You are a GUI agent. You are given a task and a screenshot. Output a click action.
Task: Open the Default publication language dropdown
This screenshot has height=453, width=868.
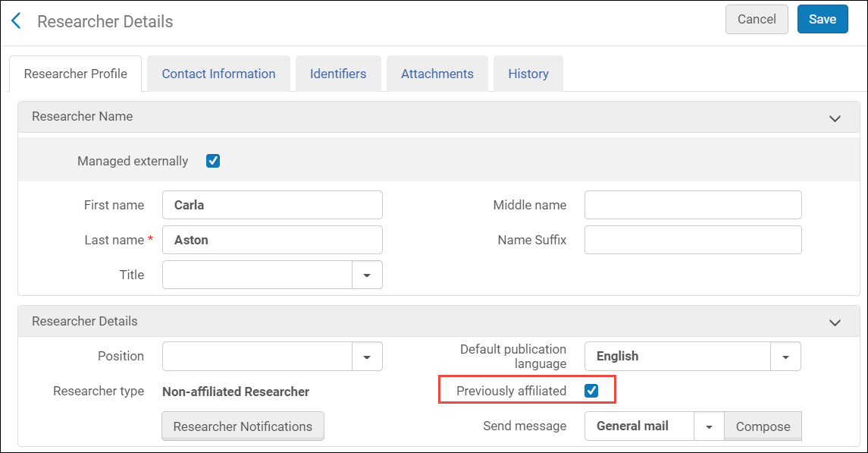click(785, 356)
